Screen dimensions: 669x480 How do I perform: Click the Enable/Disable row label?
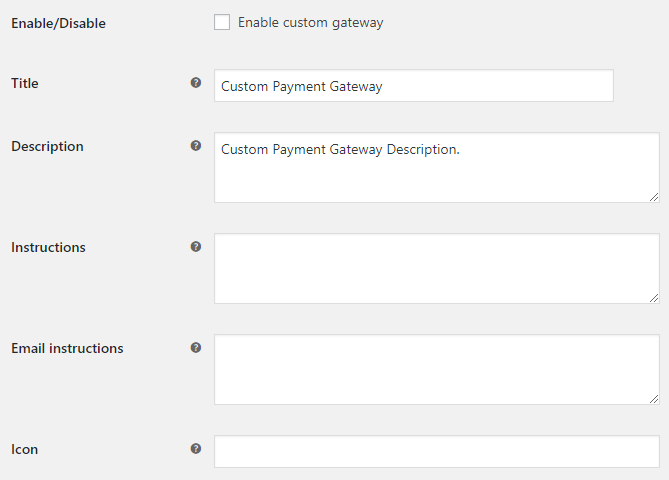pyautogui.click(x=58, y=23)
